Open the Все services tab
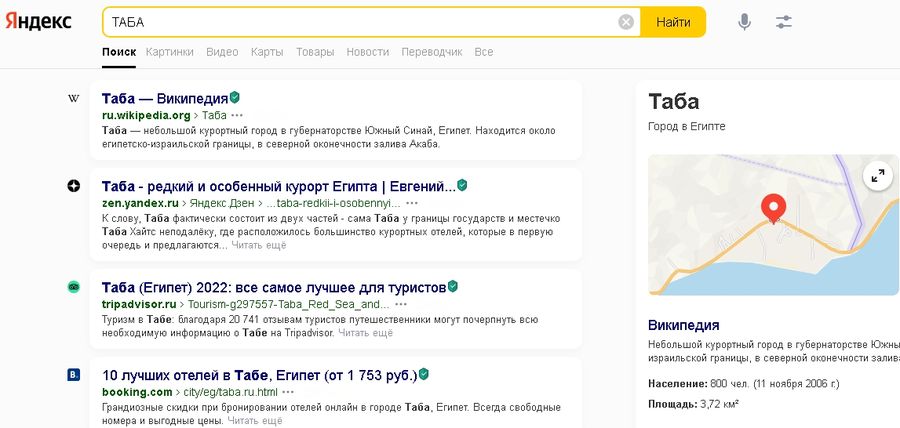The height and width of the screenshot is (428, 900). (484, 52)
